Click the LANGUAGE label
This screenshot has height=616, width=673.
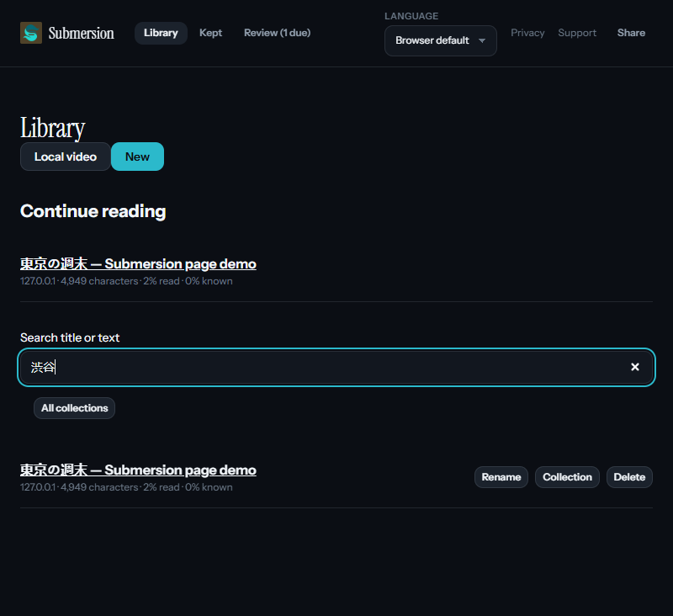(x=411, y=16)
